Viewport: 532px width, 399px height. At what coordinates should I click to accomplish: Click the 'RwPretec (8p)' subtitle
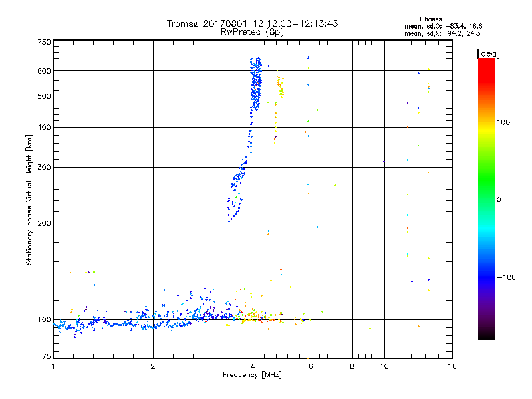252,32
